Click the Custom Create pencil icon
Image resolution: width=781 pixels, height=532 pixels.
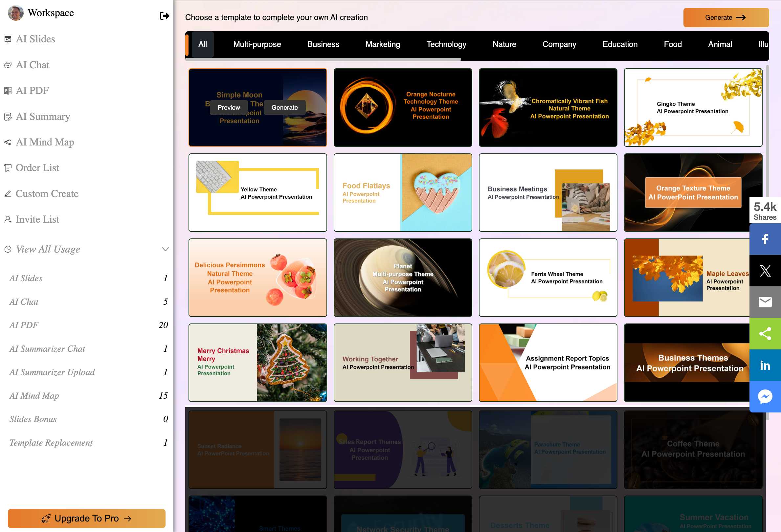8,193
